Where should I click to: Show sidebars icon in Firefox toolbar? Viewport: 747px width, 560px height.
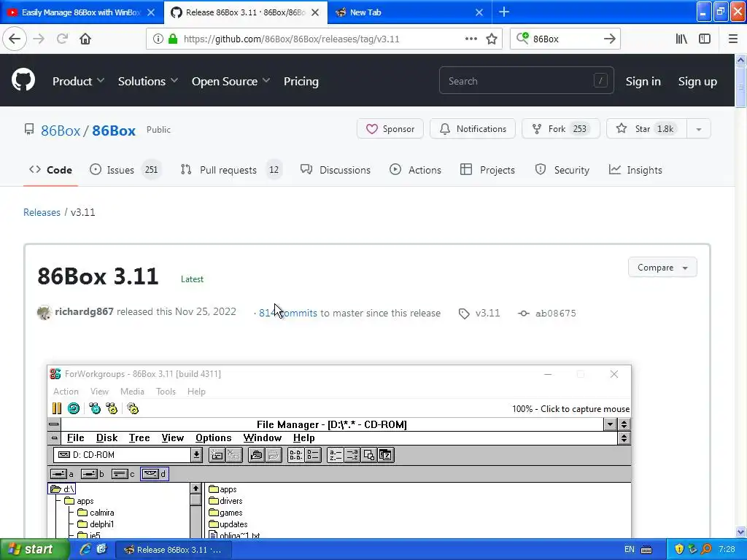tap(705, 39)
